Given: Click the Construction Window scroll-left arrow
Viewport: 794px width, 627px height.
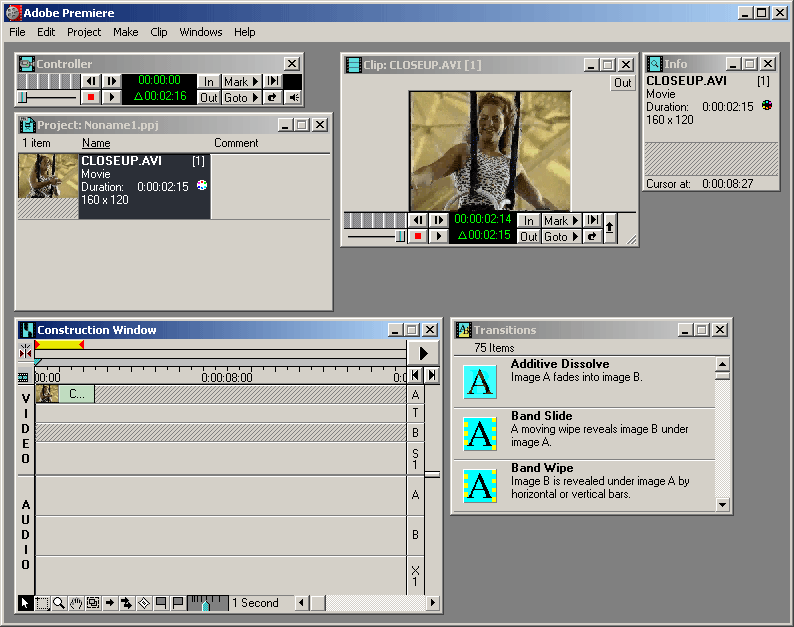Looking at the screenshot, I should [x=302, y=603].
